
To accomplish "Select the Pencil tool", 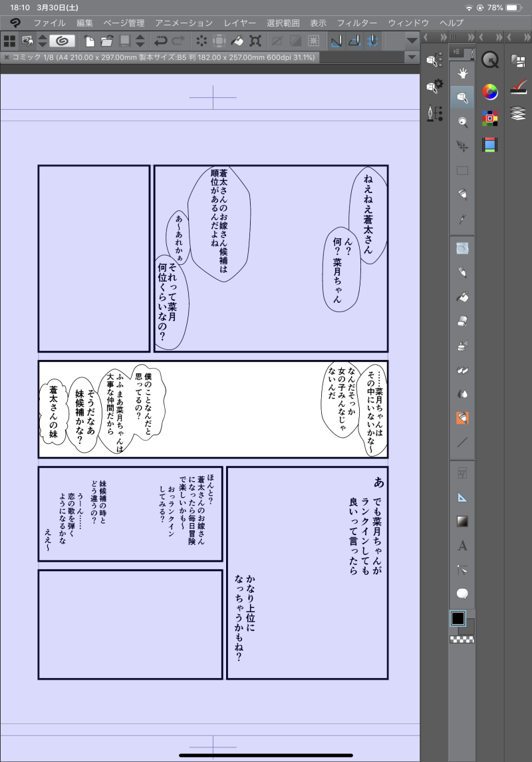I will click(x=463, y=273).
